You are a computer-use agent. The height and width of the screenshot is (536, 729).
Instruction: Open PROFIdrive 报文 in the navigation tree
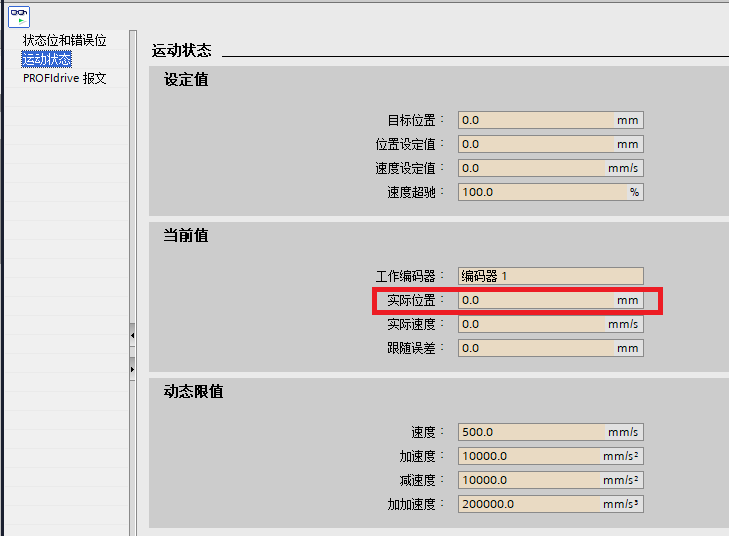tap(65, 78)
